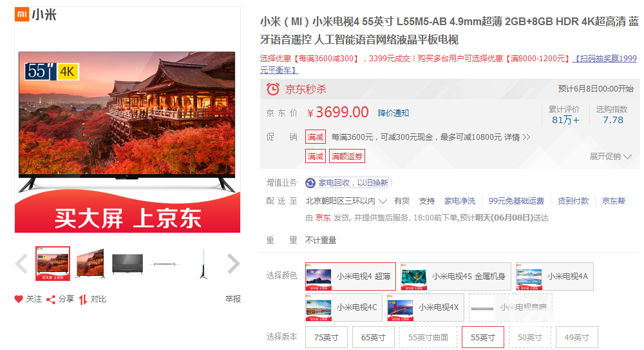
Task: Click the heart icon to follow product
Action: (x=19, y=299)
